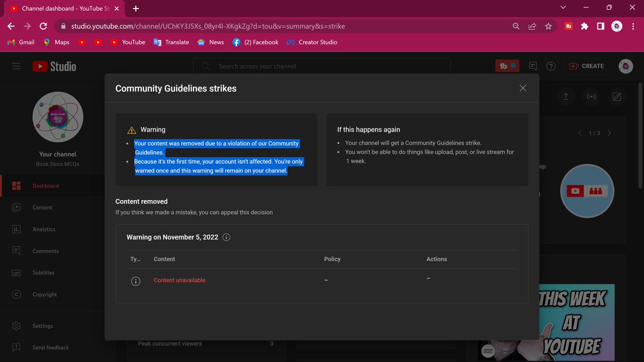Open the Copyright sidebar item

52,294
